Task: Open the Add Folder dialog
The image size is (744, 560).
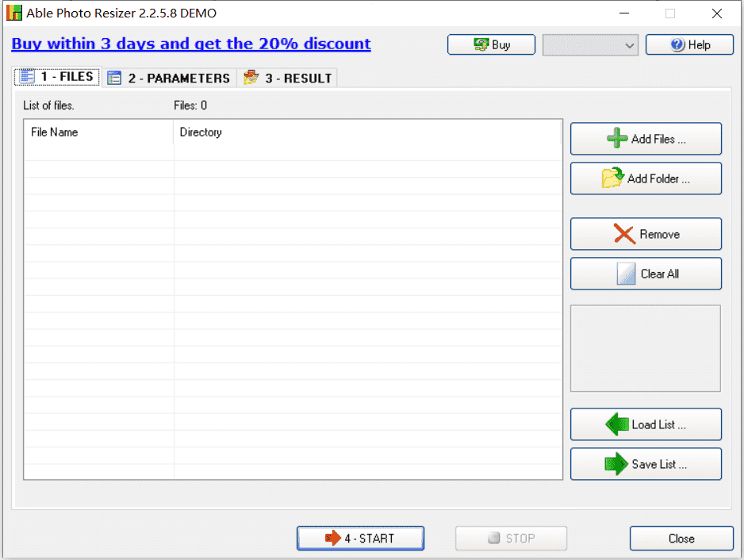Action: tap(646, 178)
